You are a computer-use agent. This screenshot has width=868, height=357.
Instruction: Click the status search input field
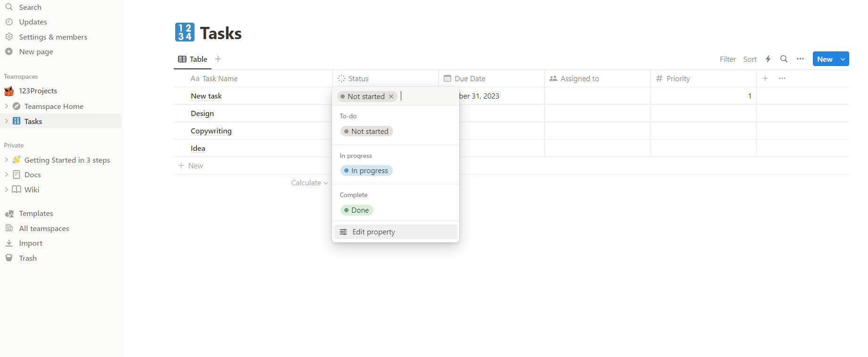pyautogui.click(x=426, y=96)
